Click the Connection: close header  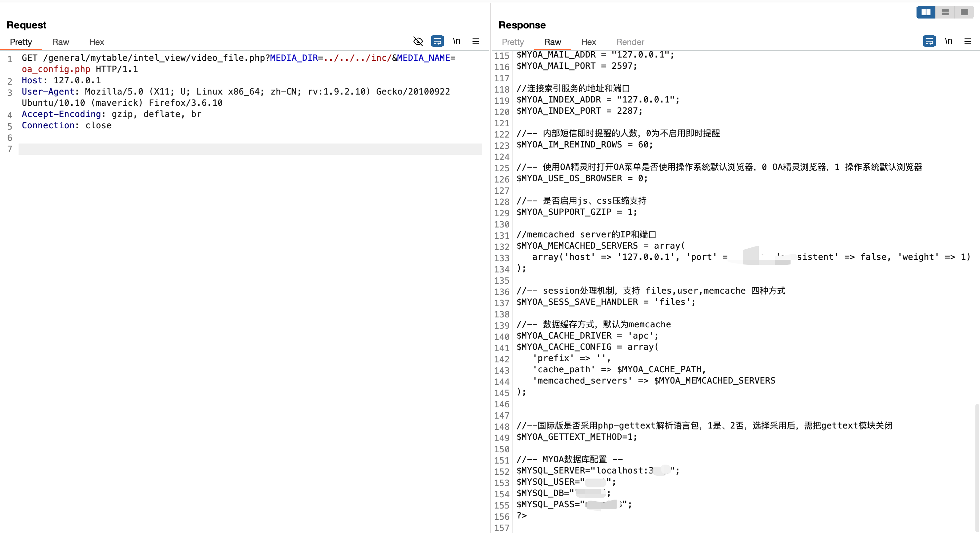[66, 126]
